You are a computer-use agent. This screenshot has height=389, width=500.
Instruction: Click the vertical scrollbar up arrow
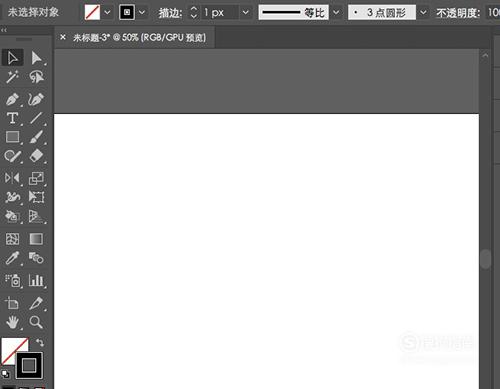click(485, 56)
